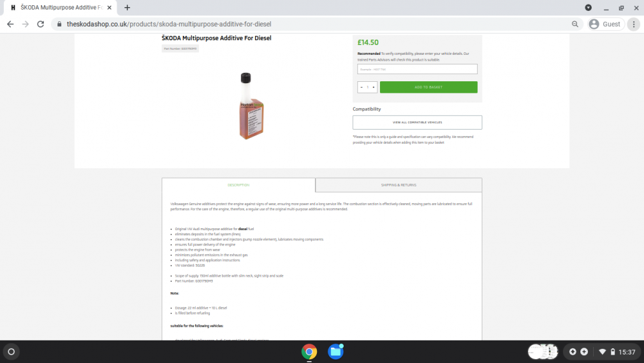Click the second notification icon in tray

tap(584, 352)
